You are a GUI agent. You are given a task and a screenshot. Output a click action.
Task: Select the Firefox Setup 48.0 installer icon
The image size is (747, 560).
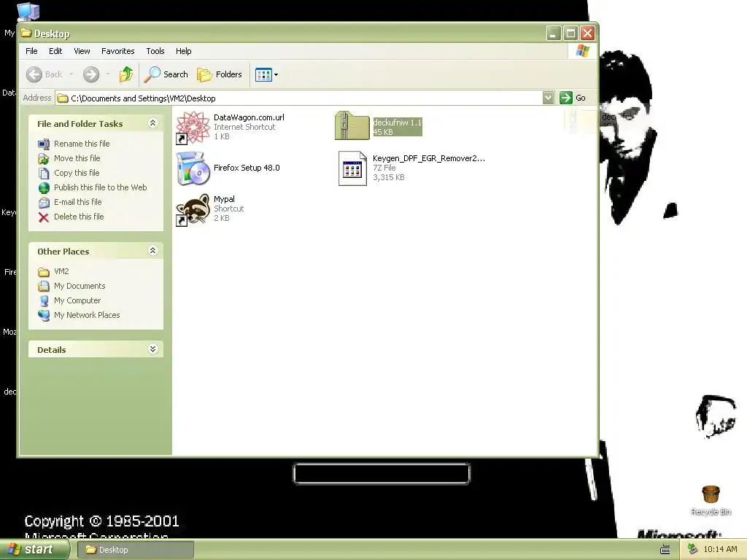click(x=193, y=168)
